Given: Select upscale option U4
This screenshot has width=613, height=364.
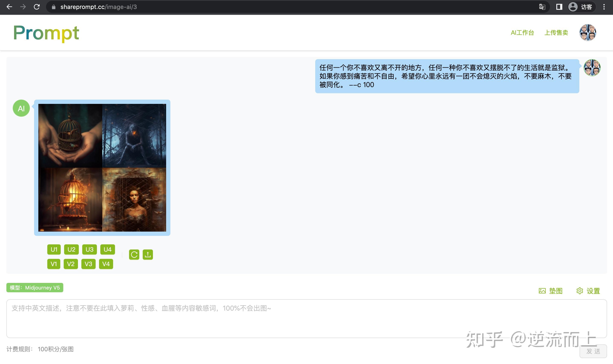Looking at the screenshot, I should (x=107, y=249).
